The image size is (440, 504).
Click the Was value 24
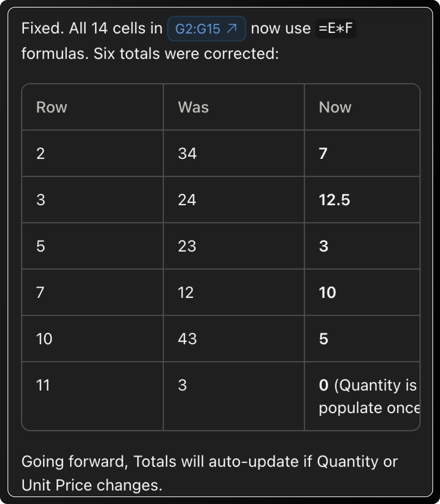187,200
